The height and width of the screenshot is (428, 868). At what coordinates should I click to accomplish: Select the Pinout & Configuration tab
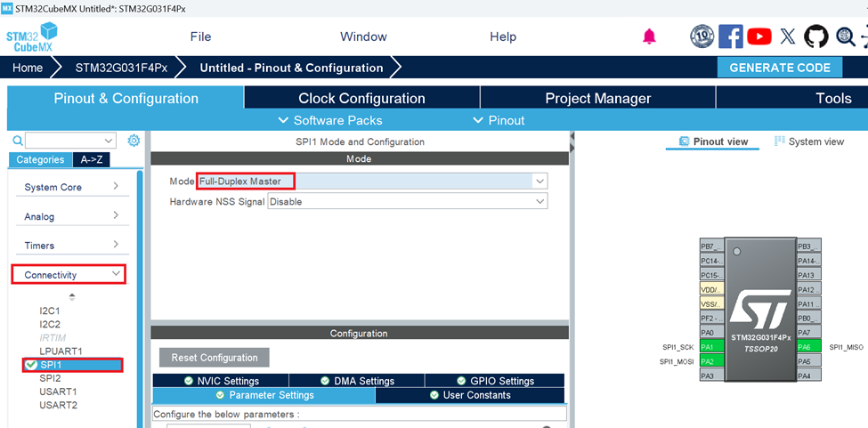coord(126,99)
